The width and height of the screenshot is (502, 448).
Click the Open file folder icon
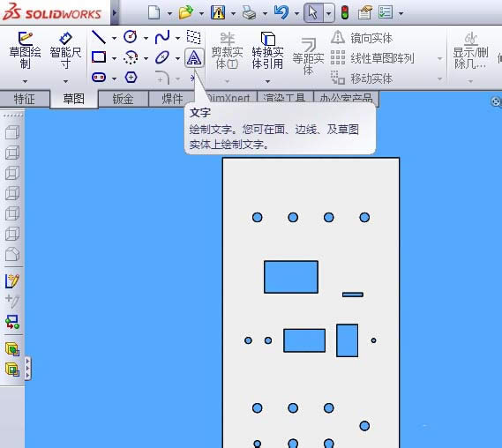(185, 13)
